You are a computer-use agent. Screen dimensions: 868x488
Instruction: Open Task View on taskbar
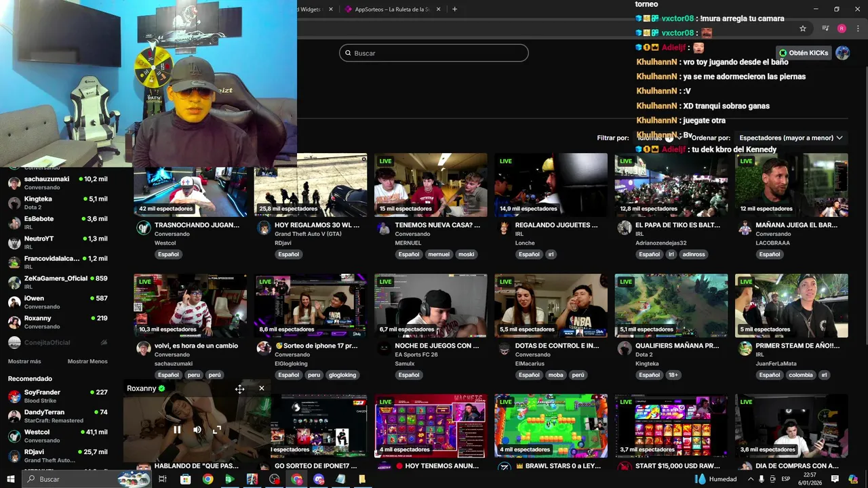(163, 479)
